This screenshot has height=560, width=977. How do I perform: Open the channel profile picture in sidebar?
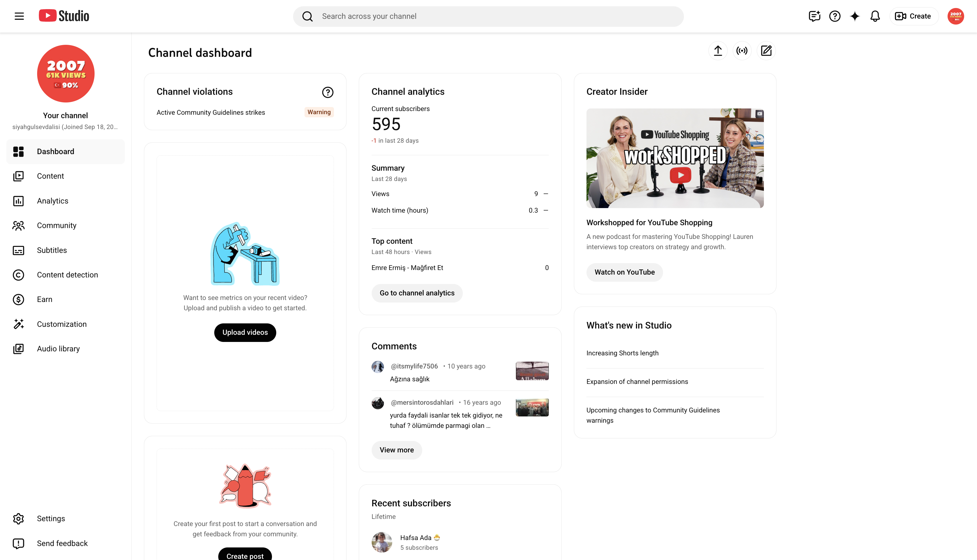(x=66, y=73)
